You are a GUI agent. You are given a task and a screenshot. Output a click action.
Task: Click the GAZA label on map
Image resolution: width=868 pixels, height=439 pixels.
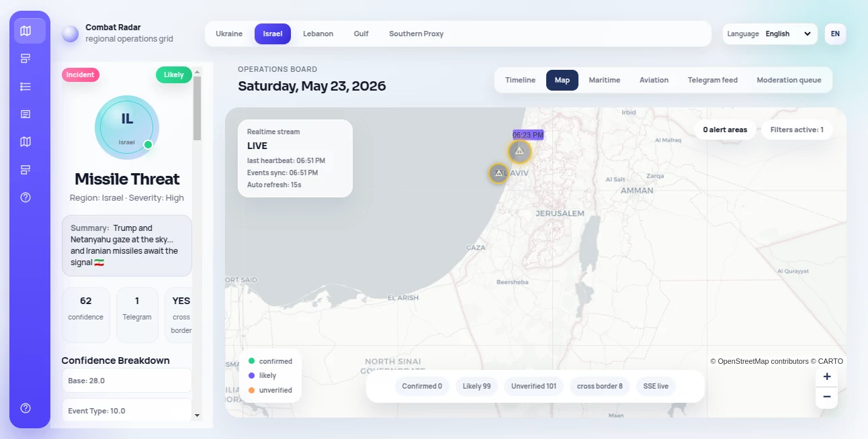click(476, 248)
